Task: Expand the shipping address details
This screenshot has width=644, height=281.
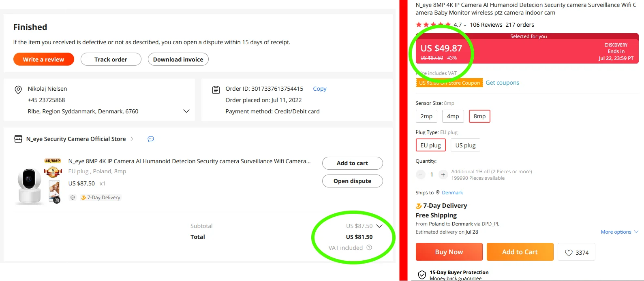Action: [x=186, y=111]
